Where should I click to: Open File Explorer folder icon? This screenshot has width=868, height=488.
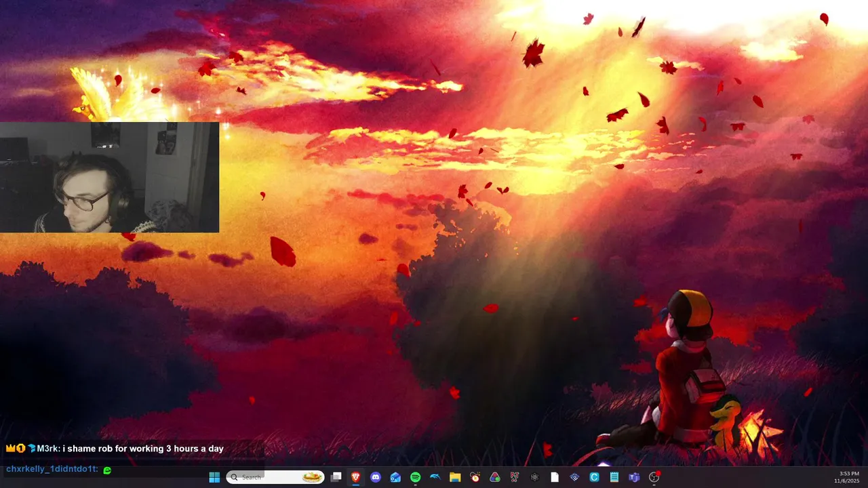(455, 477)
